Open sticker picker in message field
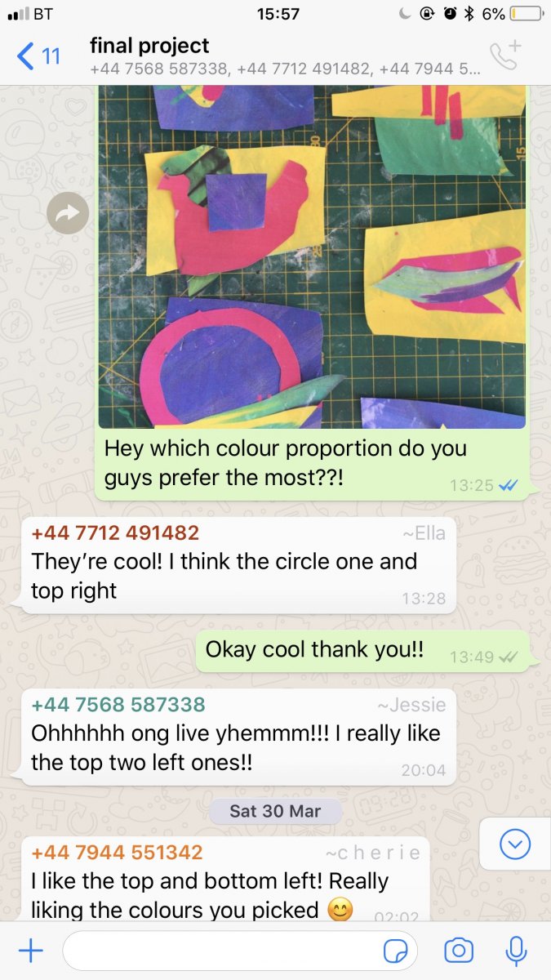 [x=396, y=951]
